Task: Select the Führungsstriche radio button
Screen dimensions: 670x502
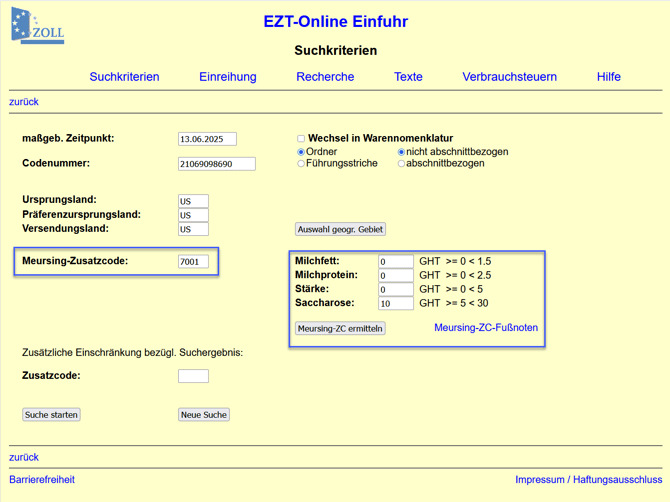Action: click(x=301, y=164)
